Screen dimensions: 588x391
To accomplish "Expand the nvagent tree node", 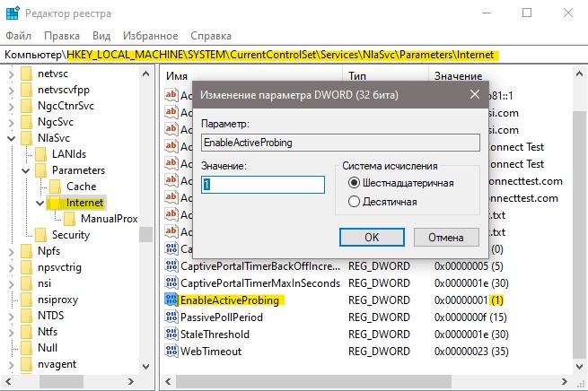I will [12, 364].
